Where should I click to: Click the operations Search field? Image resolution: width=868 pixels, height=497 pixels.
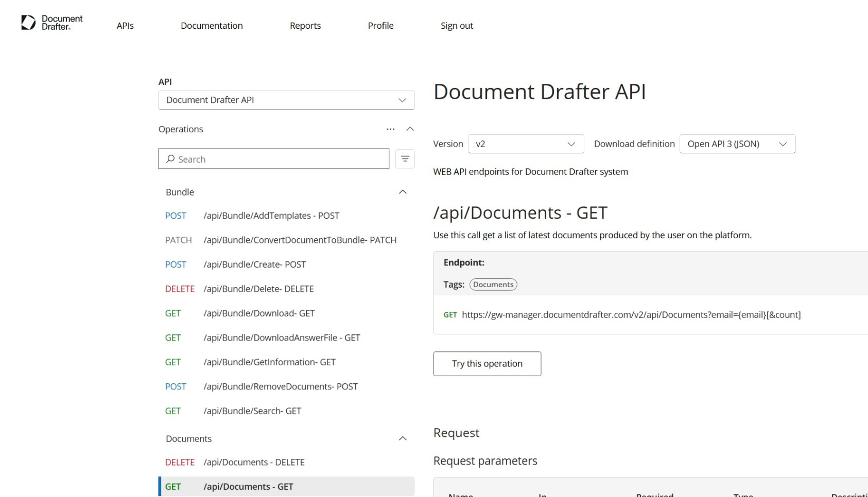(x=274, y=159)
